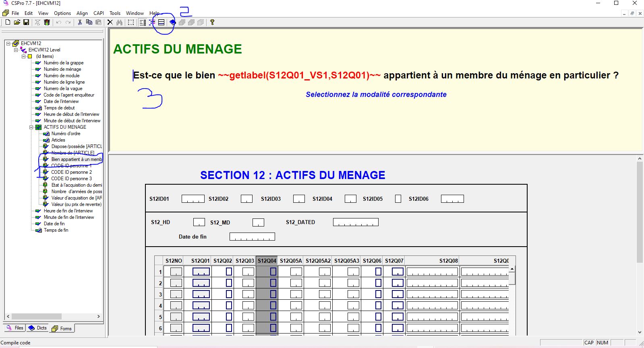Click the form pane vertical scrollbar thumb
The height and width of the screenshot is (348, 644).
tap(640, 212)
